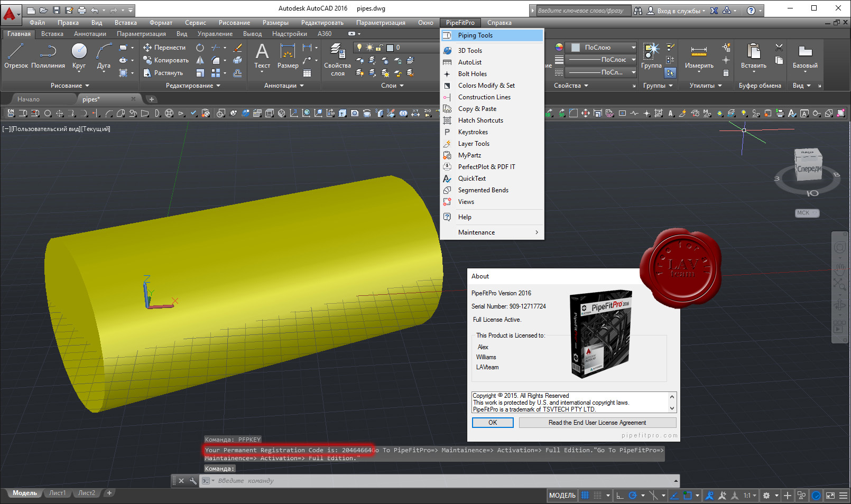The image size is (851, 504).
Task: Click the command line input field
Action: tap(444, 481)
